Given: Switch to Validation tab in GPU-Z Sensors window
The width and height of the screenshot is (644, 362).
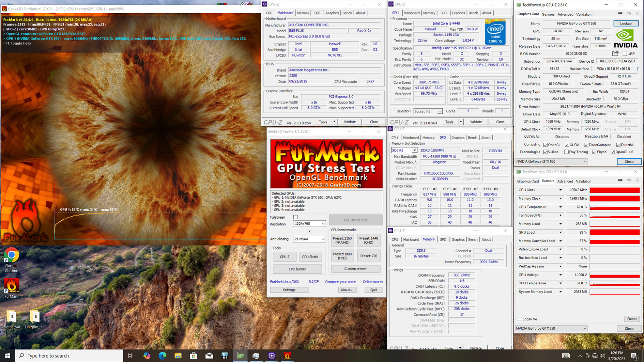Looking at the screenshot, I should [584, 181].
